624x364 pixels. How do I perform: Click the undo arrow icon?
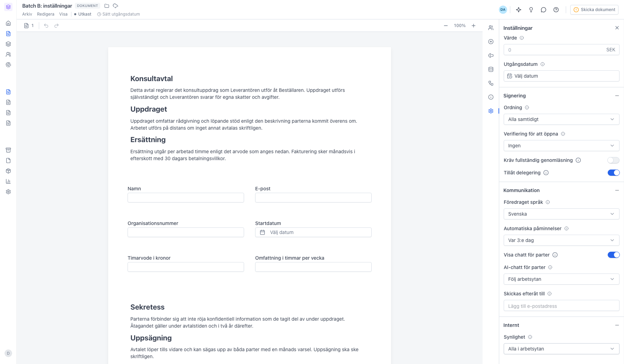click(x=46, y=26)
